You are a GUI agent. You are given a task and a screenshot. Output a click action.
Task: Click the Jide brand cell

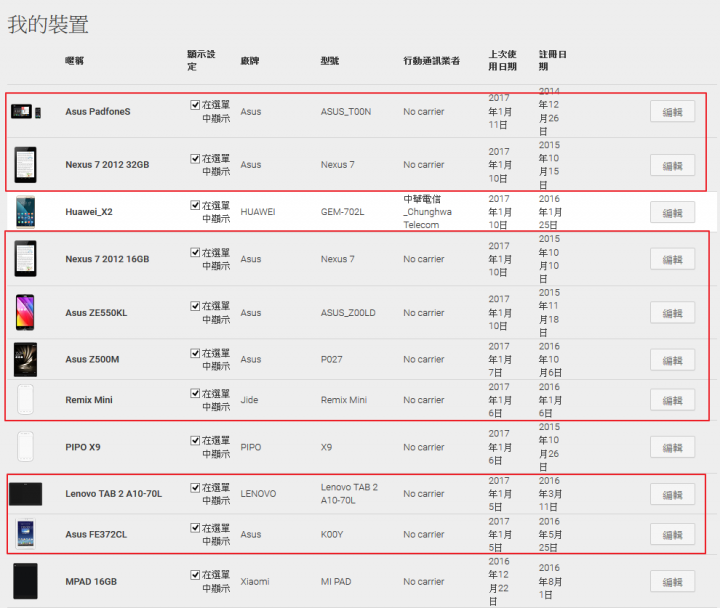tap(249, 400)
